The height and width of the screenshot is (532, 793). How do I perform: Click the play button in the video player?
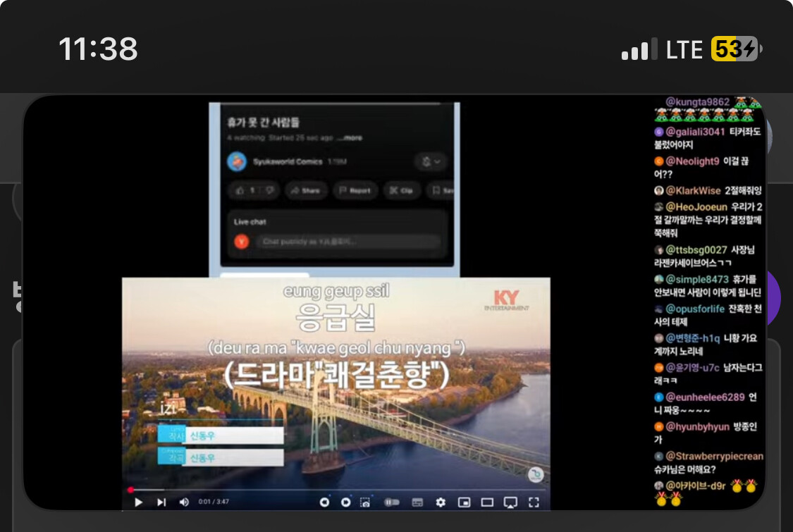click(x=138, y=502)
